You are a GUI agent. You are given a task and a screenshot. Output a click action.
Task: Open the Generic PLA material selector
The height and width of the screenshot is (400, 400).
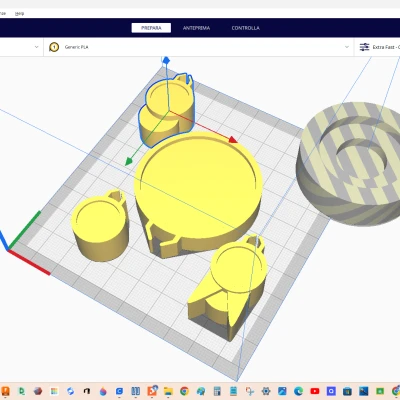pos(199,47)
